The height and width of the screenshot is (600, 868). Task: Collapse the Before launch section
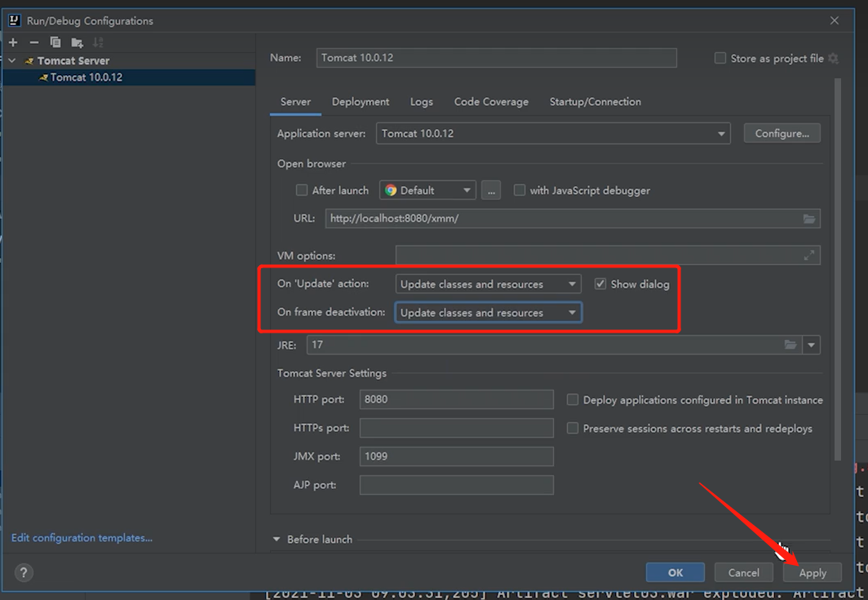[x=277, y=539]
